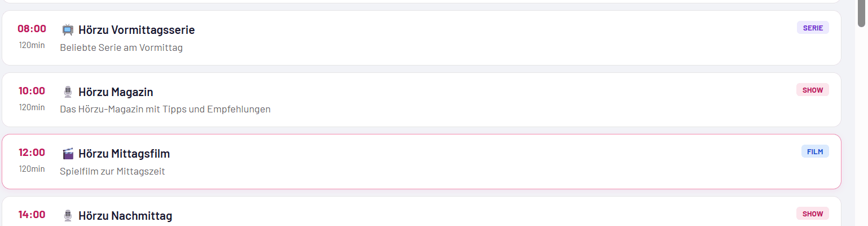
Task: Click the SERIE tag on the 08:00 programme
Action: [x=812, y=28]
